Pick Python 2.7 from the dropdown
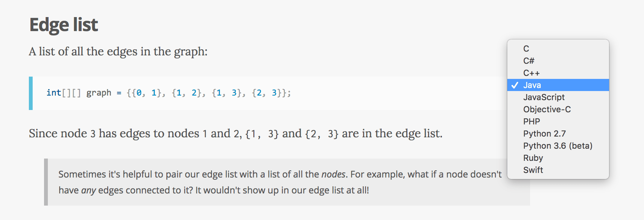This screenshot has height=220, width=644. point(558,134)
